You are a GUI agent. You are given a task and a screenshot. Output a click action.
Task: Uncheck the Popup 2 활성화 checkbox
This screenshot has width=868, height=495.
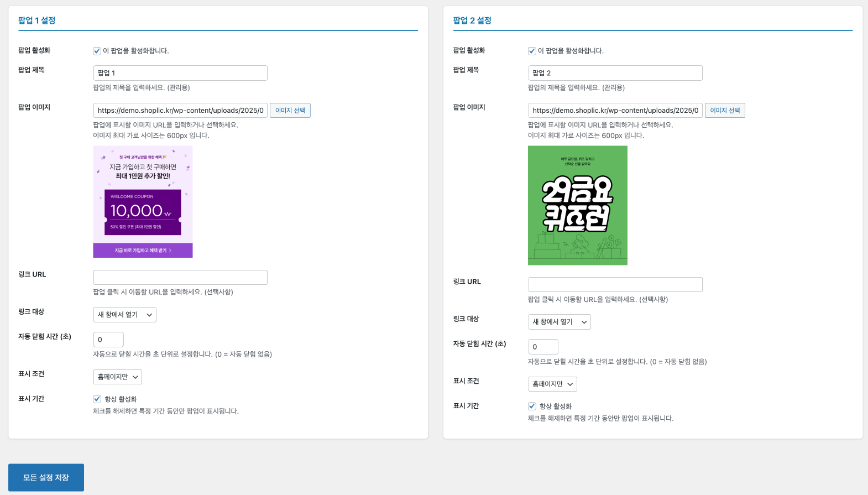(532, 51)
